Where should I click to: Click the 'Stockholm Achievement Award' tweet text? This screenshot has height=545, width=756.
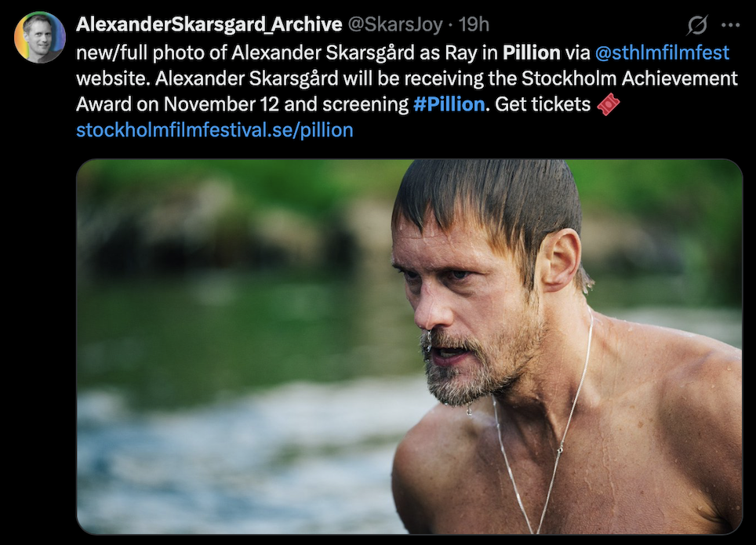tap(630, 78)
